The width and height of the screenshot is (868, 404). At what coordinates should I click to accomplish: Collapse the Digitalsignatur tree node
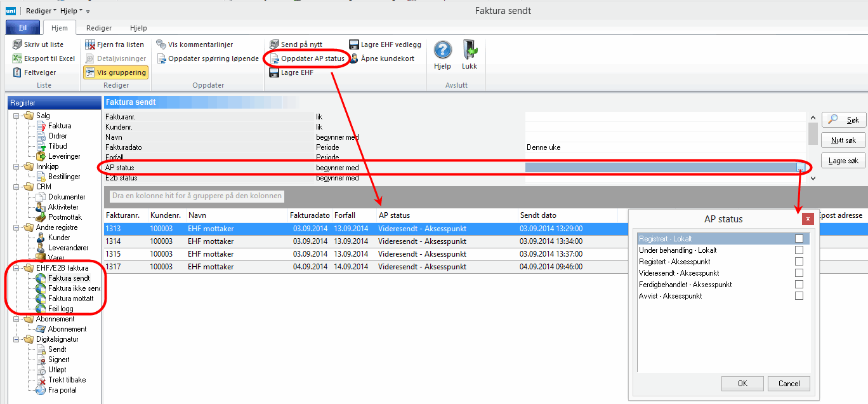(16, 339)
